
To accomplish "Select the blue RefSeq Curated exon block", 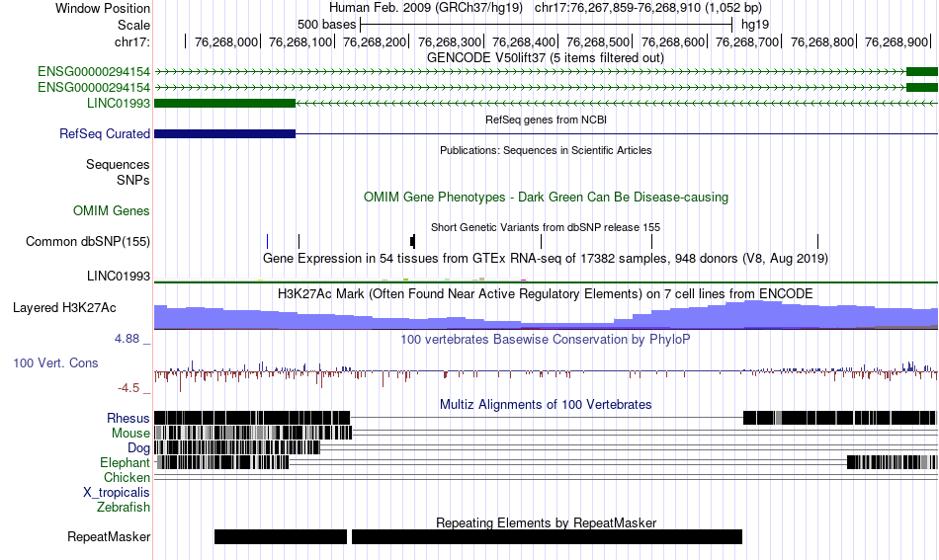I will point(224,134).
